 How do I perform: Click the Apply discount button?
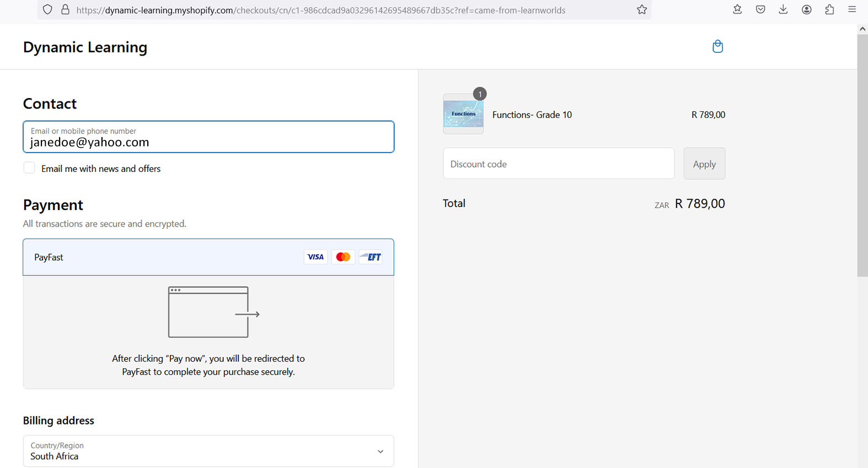point(704,164)
